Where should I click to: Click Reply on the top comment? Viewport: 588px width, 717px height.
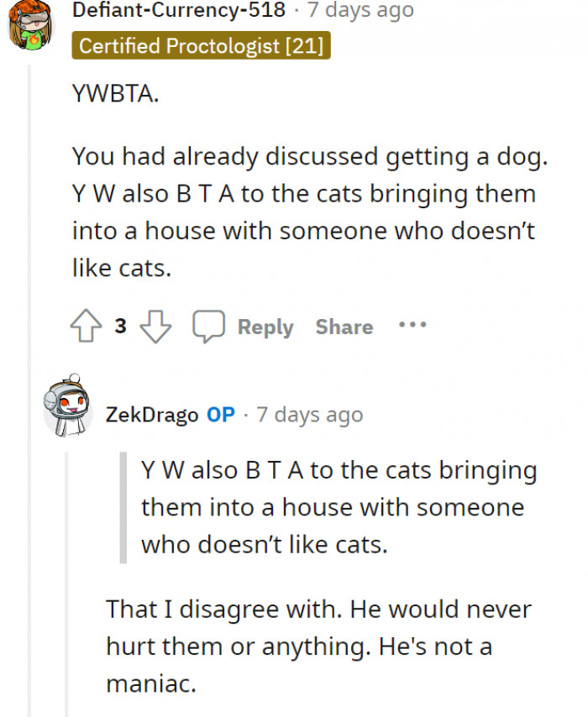(265, 327)
